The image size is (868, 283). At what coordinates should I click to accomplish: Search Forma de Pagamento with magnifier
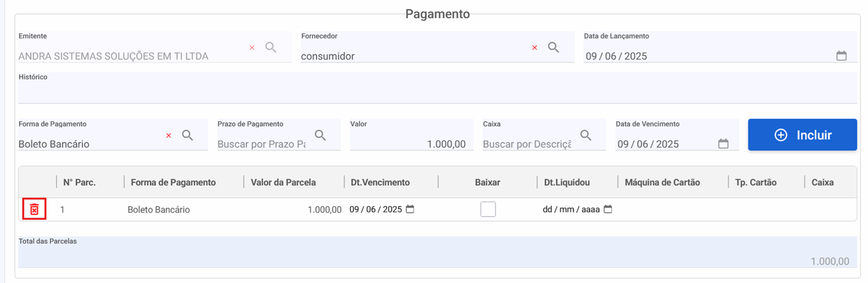pyautogui.click(x=187, y=135)
